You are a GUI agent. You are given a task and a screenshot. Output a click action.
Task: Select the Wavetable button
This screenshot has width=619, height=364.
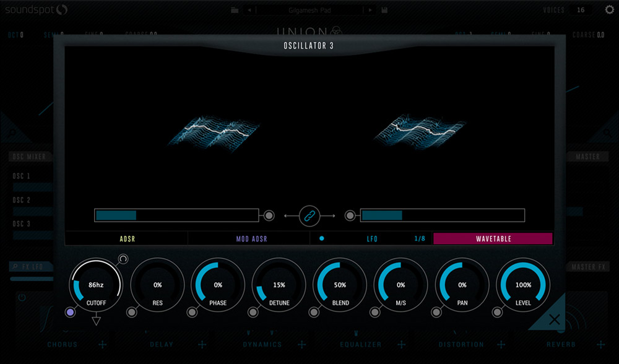pos(493,238)
